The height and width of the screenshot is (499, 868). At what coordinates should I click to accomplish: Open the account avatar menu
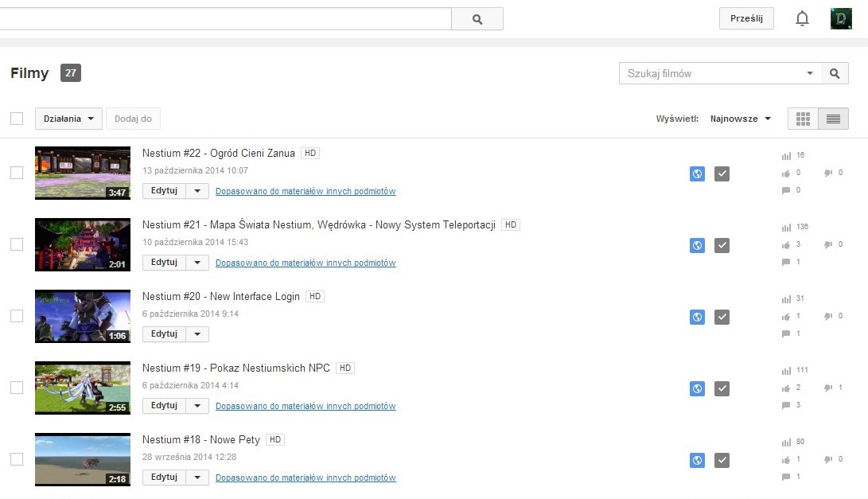(841, 19)
